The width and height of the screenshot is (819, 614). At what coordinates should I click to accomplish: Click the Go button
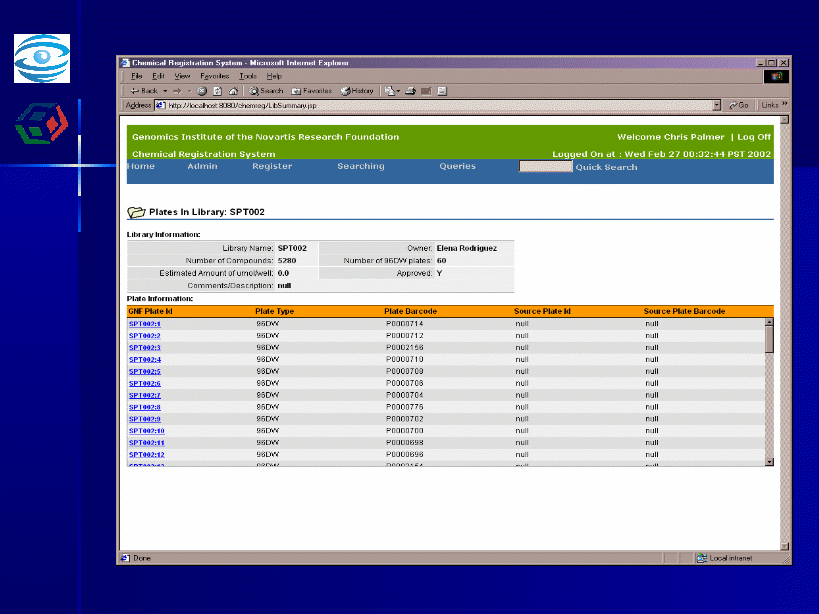point(739,105)
